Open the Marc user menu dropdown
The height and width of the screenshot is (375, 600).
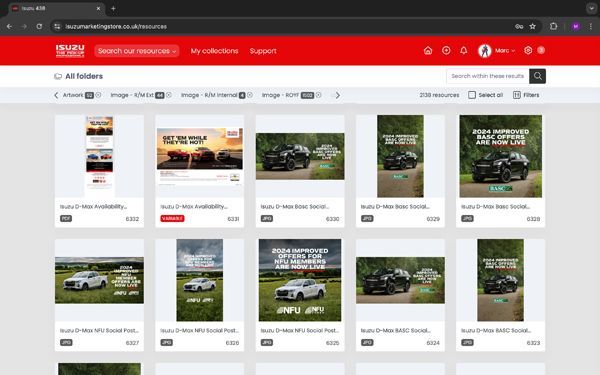click(x=505, y=51)
